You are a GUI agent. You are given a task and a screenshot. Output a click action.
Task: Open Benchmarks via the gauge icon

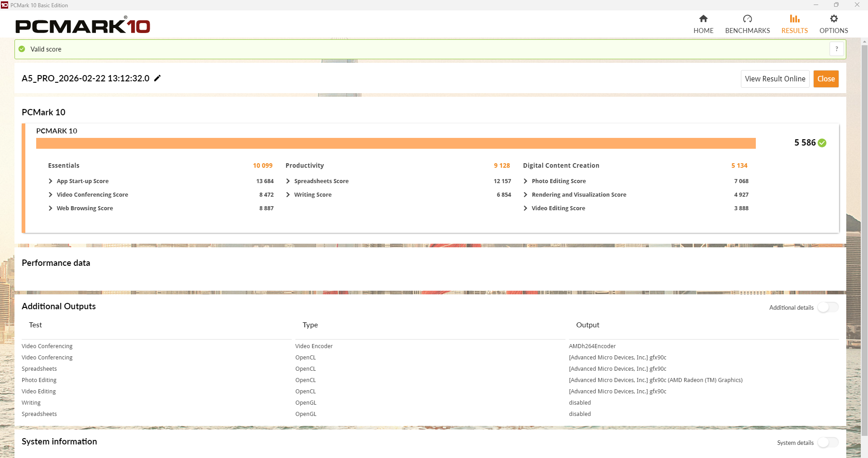(747, 19)
